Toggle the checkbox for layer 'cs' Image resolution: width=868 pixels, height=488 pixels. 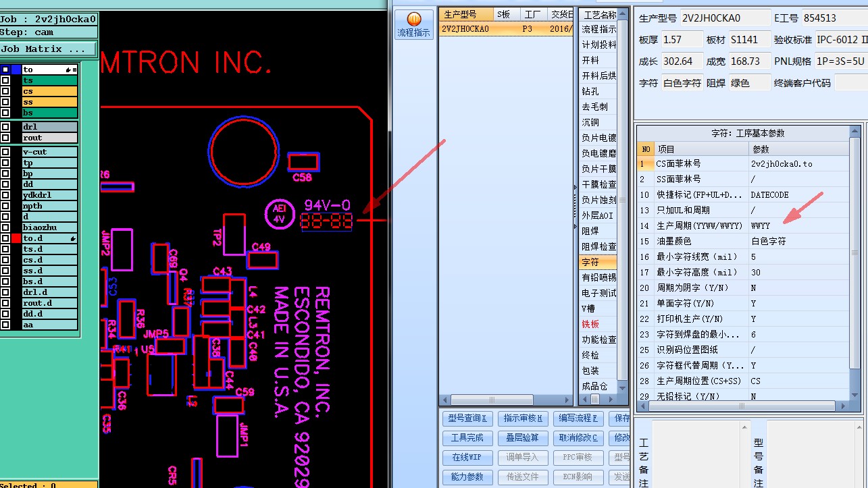5,91
